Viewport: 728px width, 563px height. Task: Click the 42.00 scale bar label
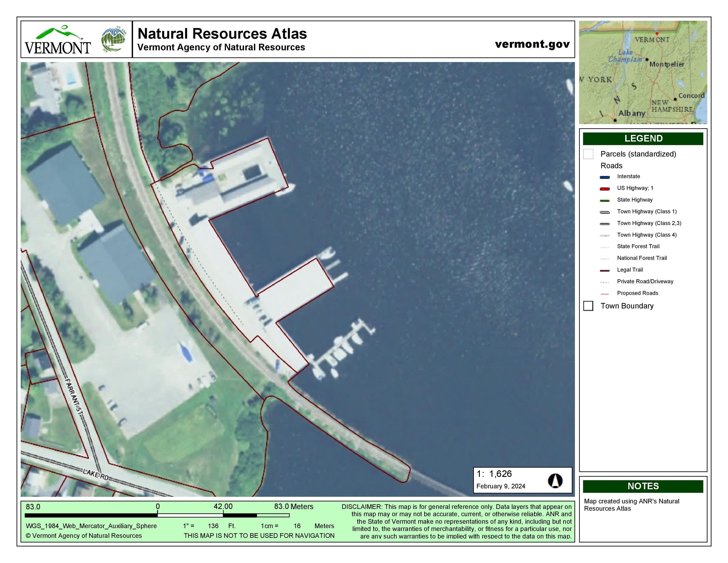[223, 507]
